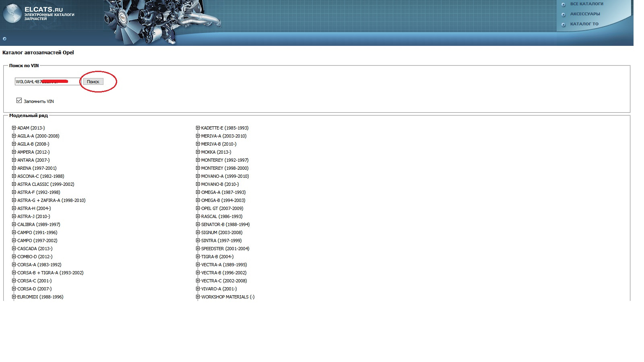Focus the VIN input field
This screenshot has width=644, height=362.
click(48, 82)
